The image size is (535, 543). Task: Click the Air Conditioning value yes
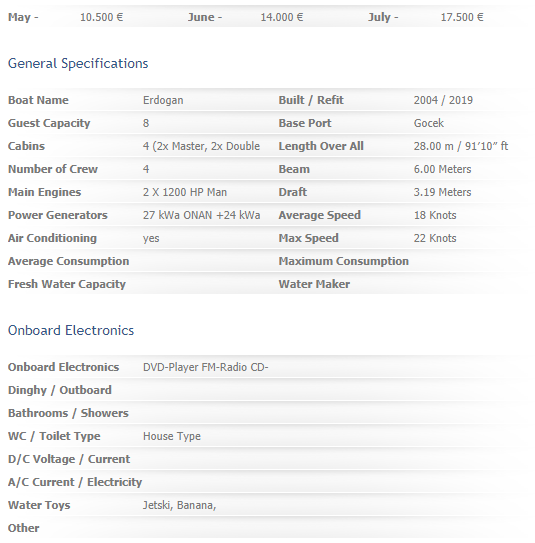[x=151, y=239]
